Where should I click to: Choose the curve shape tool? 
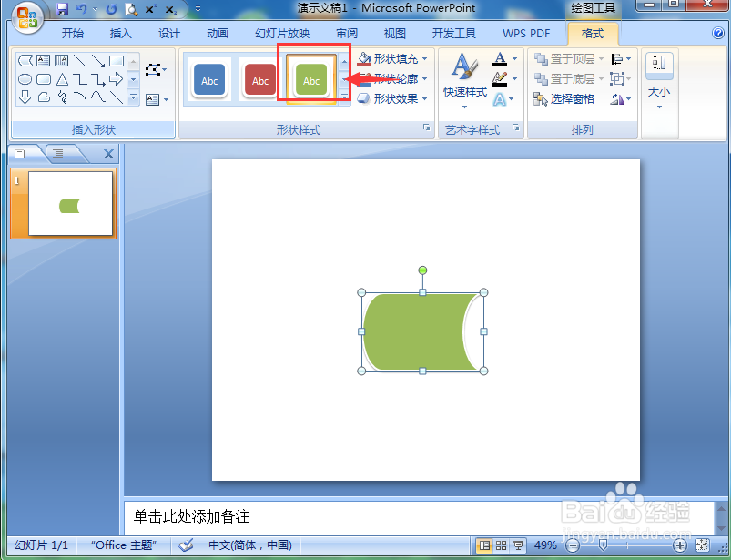click(98, 97)
